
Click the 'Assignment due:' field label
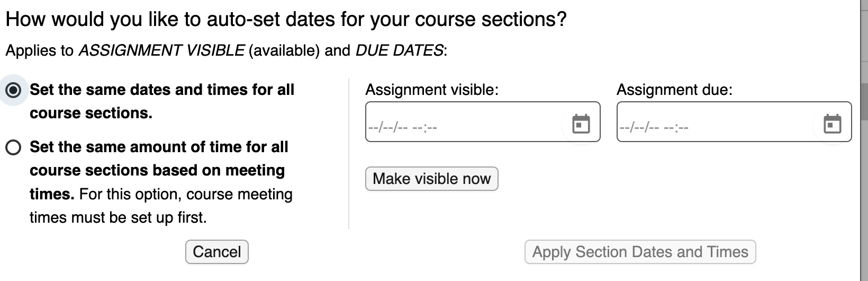pos(674,90)
